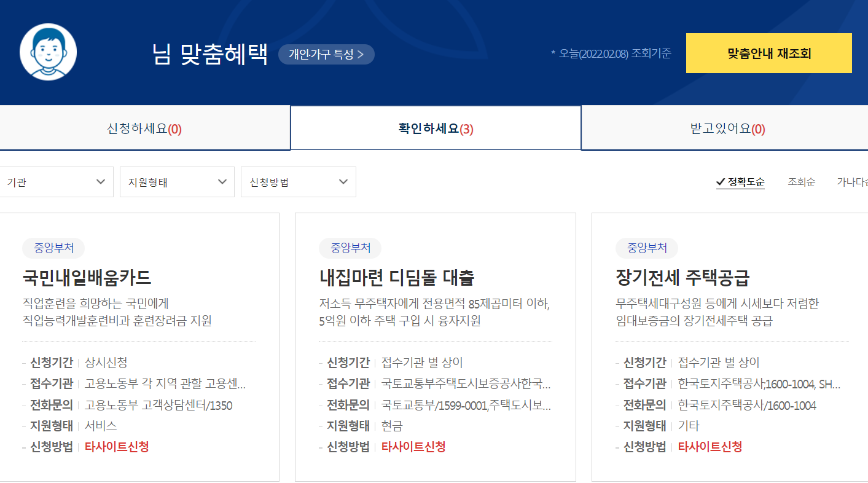This screenshot has width=868, height=483.
Task: Toggle 정확도순 sort order
Action: point(741,182)
